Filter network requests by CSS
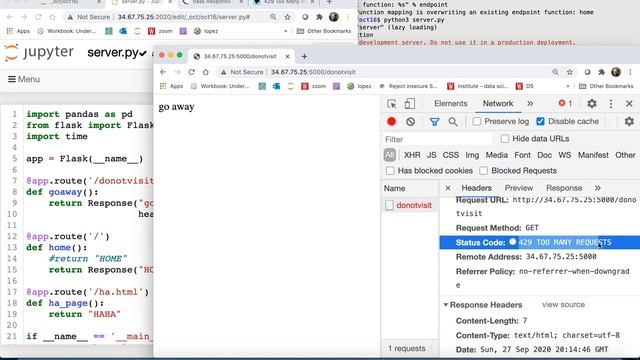 (451, 155)
